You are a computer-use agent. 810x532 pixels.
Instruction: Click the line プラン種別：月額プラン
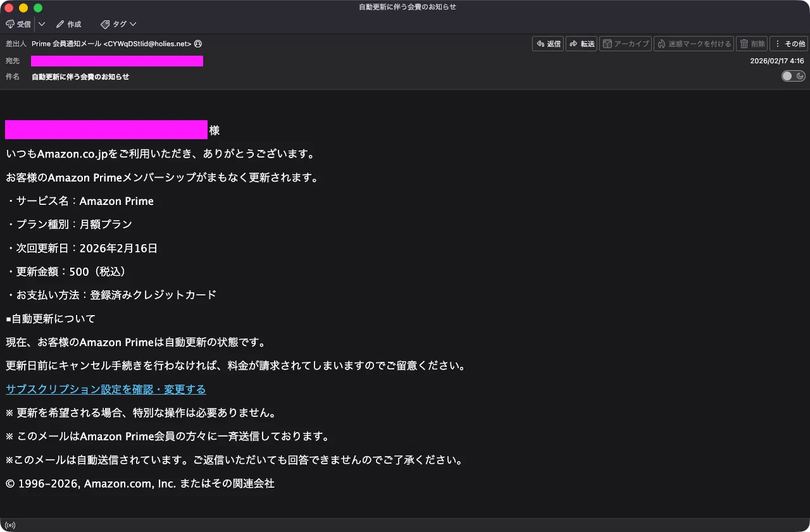pos(69,224)
